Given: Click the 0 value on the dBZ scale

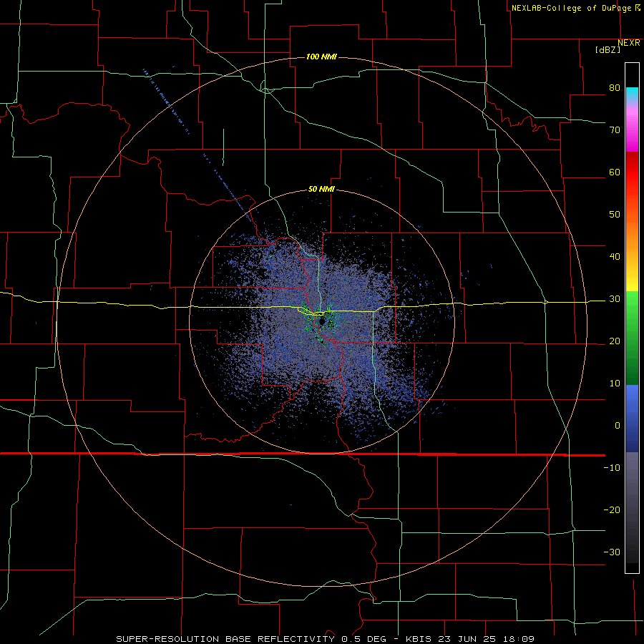Looking at the screenshot, I should coord(618,426).
